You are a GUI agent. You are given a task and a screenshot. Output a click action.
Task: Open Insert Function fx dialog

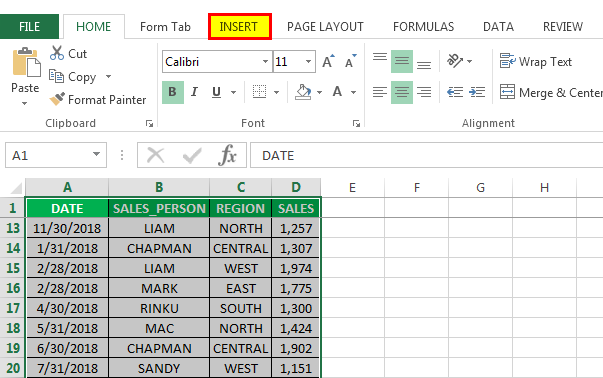click(x=227, y=155)
